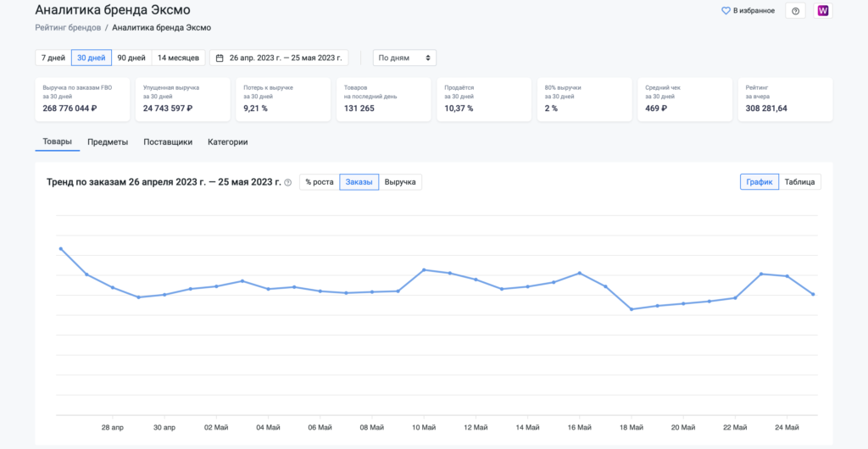The image size is (868, 449).
Task: Click В избранное label
Action: click(x=754, y=10)
